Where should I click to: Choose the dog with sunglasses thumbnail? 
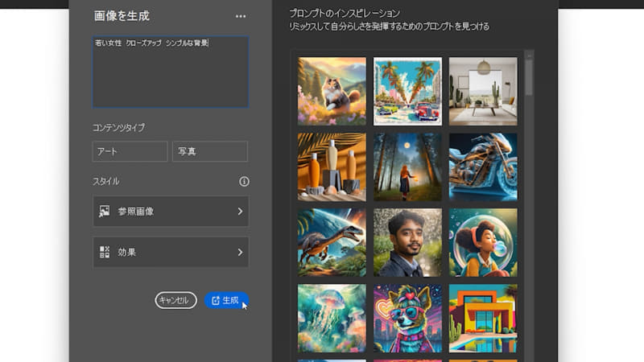pyautogui.click(x=407, y=318)
